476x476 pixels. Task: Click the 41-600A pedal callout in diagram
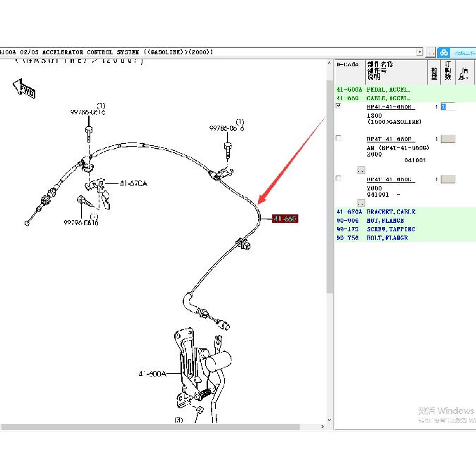(x=152, y=373)
